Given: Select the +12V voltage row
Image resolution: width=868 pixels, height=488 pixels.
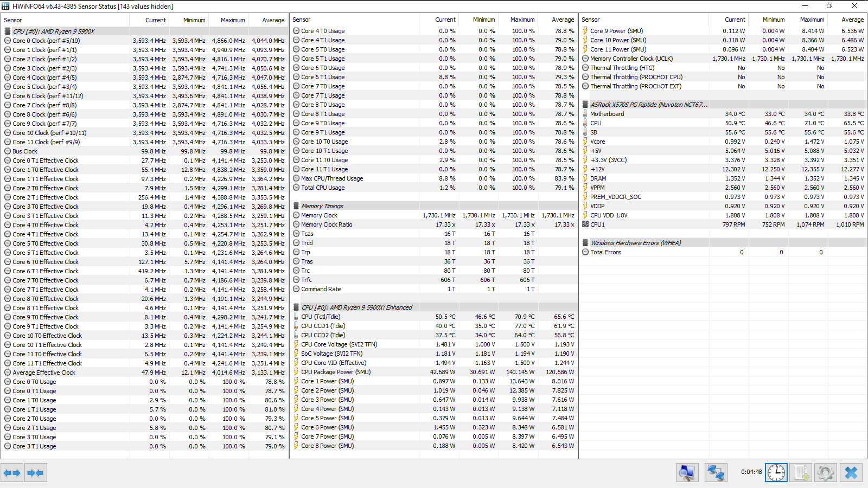Looking at the screenshot, I should pos(723,169).
